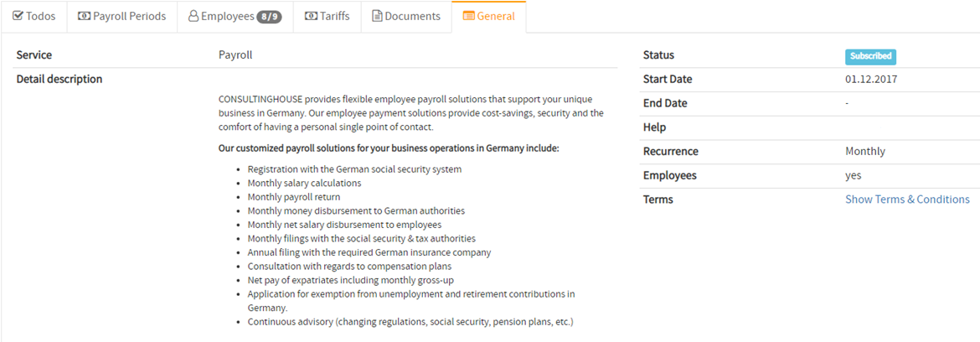
Task: Click the Subscribed status badge
Action: tap(870, 56)
